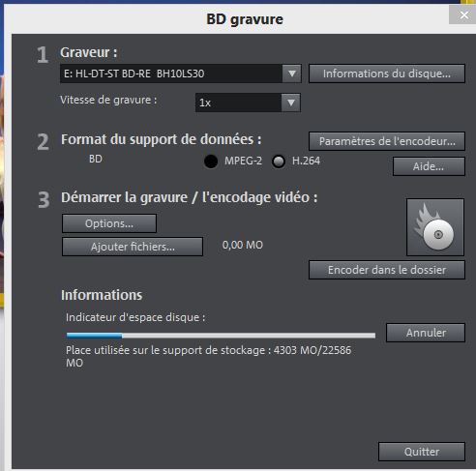Viewport: 476px width, 471px height.
Task: Click the 0,00 MO file size label
Action: click(x=243, y=245)
